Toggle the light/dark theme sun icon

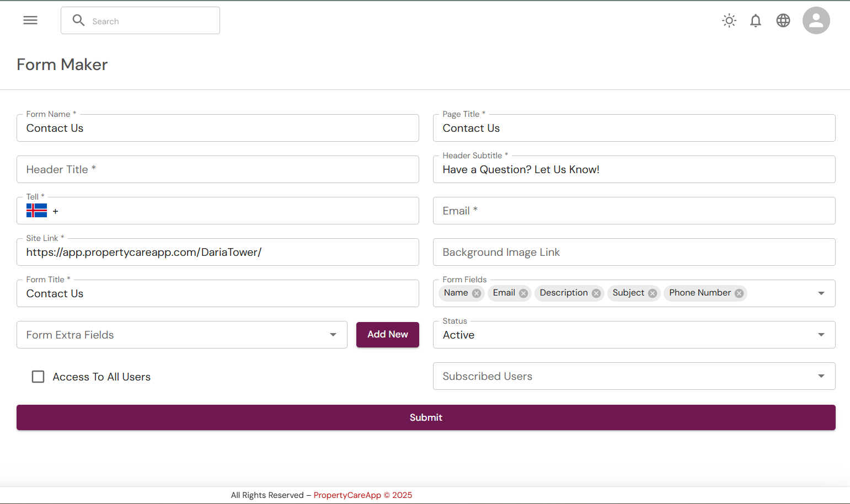click(729, 21)
